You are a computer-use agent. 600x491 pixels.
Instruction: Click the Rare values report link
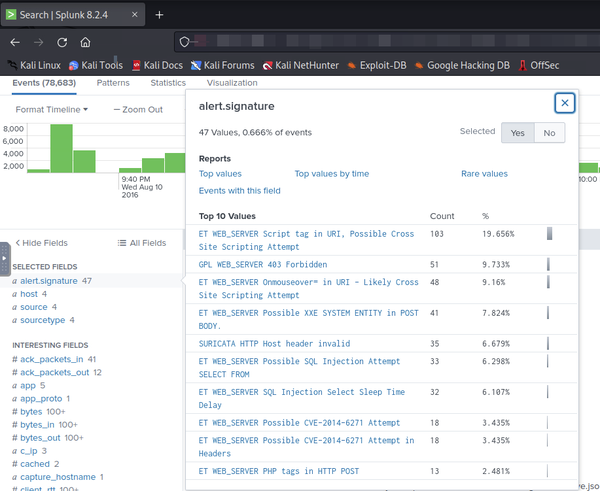coord(484,174)
